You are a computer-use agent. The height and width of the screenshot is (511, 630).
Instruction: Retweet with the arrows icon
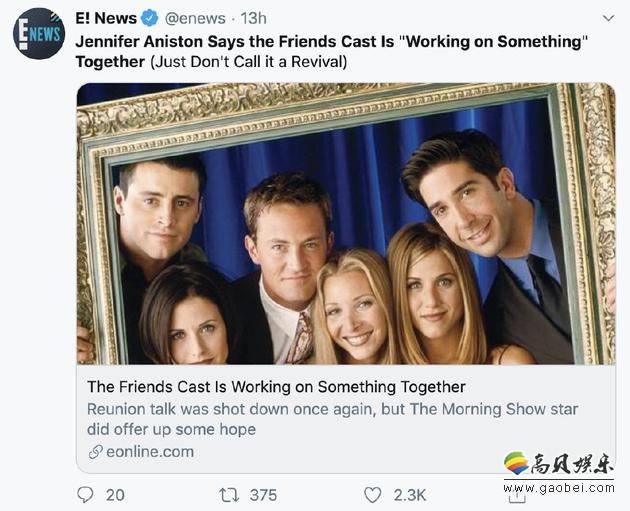(227, 494)
